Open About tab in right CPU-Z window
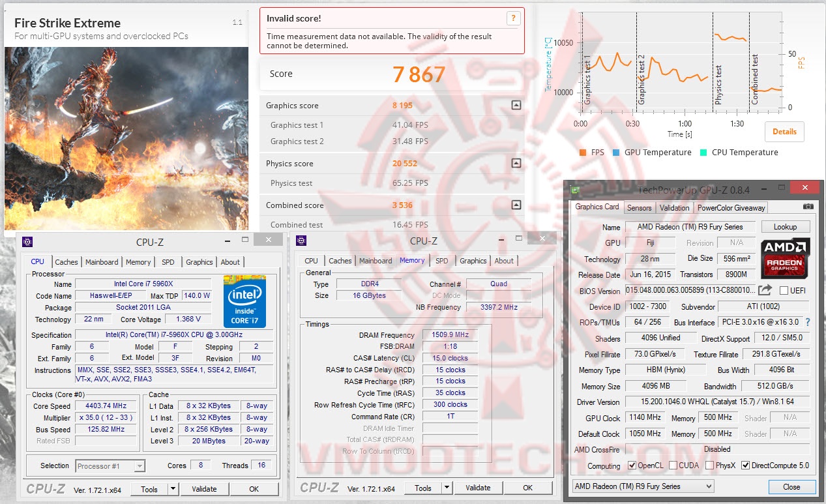Screen dimensions: 826x504 pyautogui.click(x=504, y=261)
